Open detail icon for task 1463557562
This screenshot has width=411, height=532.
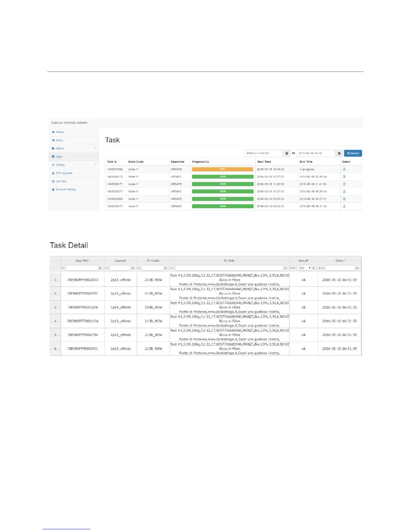point(344,169)
